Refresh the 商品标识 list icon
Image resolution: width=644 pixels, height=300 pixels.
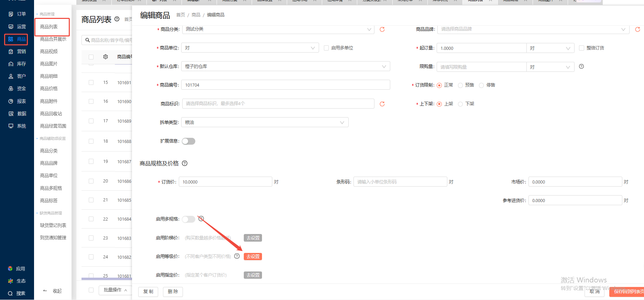(x=382, y=104)
